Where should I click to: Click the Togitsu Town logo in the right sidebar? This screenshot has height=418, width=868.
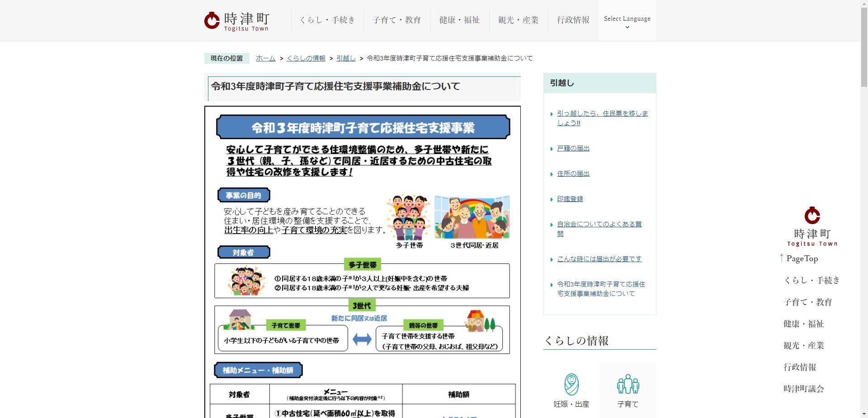[x=812, y=226]
